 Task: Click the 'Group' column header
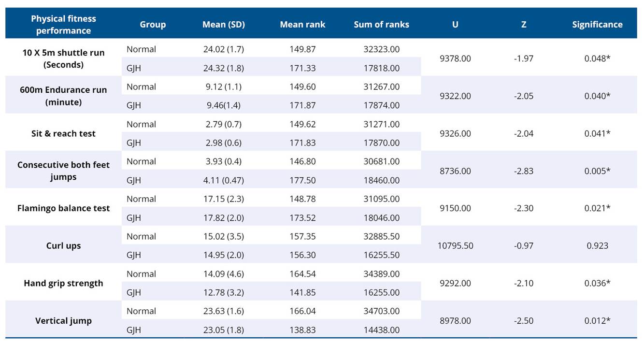point(153,25)
